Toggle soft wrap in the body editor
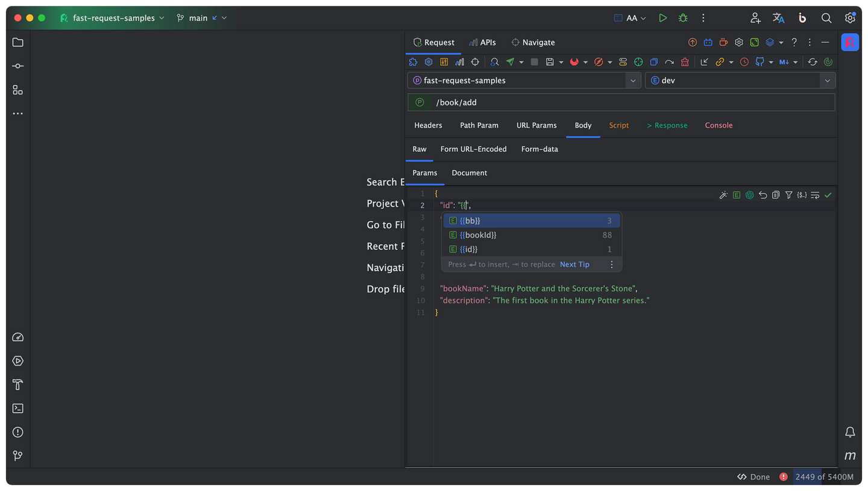The width and height of the screenshot is (868, 491). coord(815,195)
